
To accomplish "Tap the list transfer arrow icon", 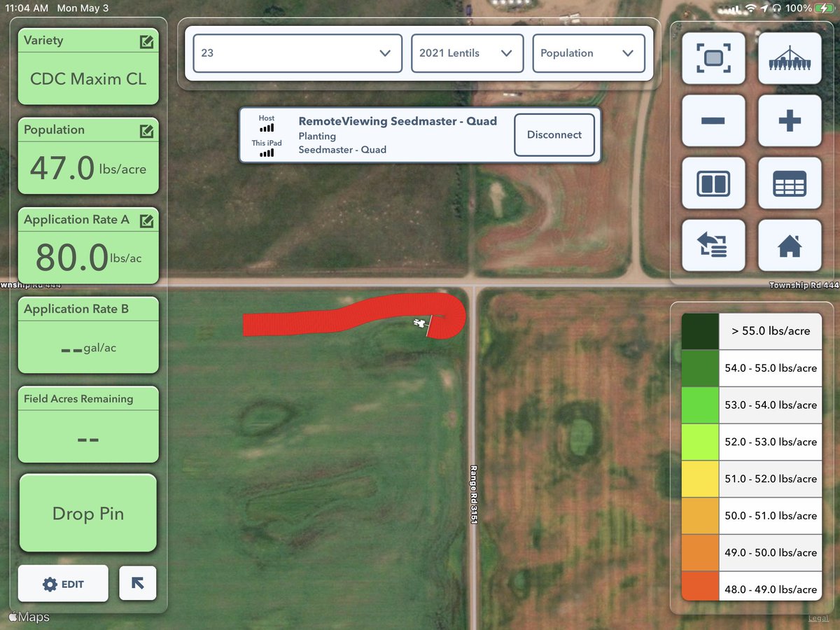I will [x=713, y=246].
